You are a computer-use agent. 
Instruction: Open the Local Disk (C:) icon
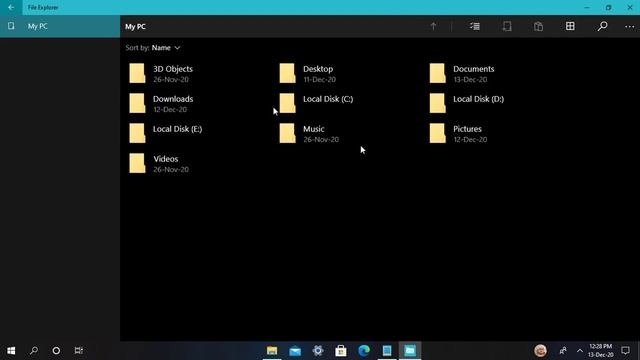click(287, 103)
